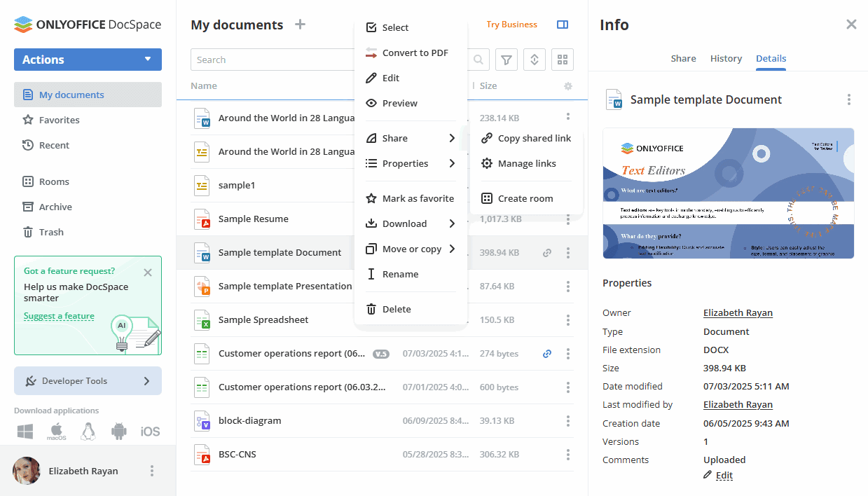Open Archive in sidebar

click(88, 207)
